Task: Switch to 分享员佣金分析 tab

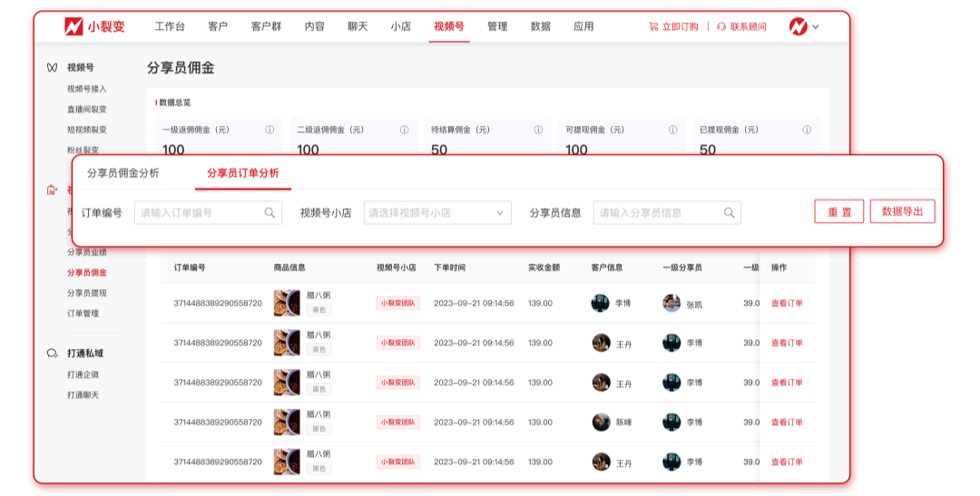Action: coord(122,173)
